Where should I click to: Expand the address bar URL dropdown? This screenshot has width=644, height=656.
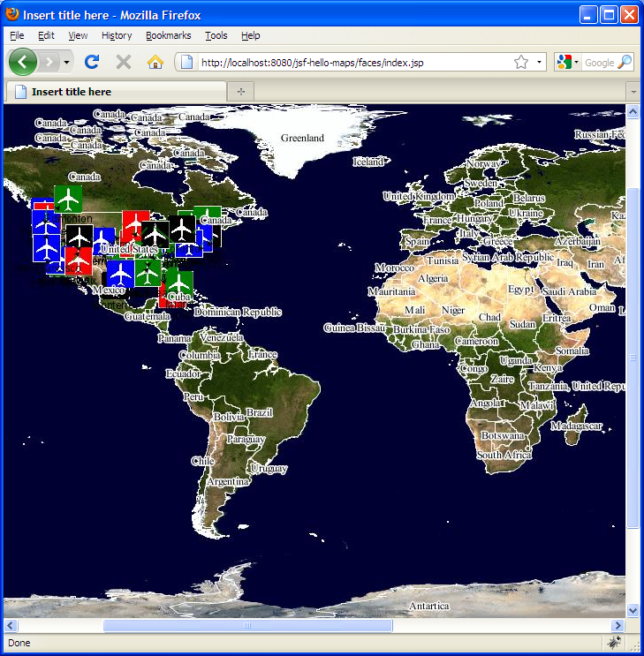tap(539, 63)
